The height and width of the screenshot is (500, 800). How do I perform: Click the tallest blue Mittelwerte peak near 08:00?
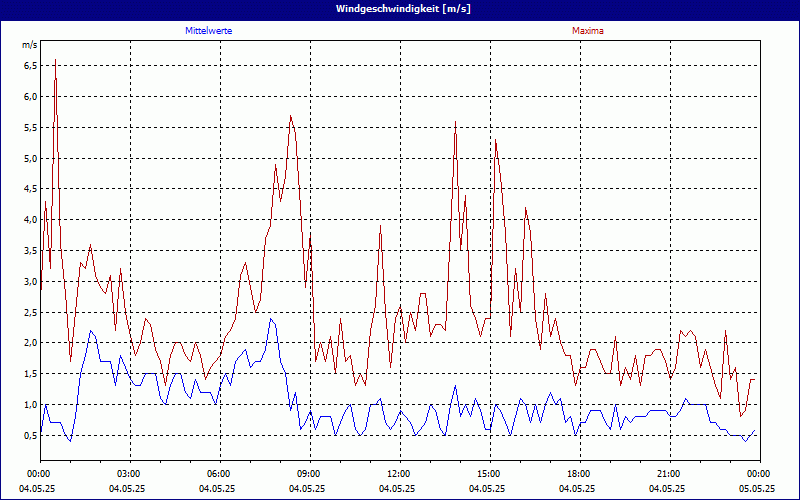click(x=270, y=319)
